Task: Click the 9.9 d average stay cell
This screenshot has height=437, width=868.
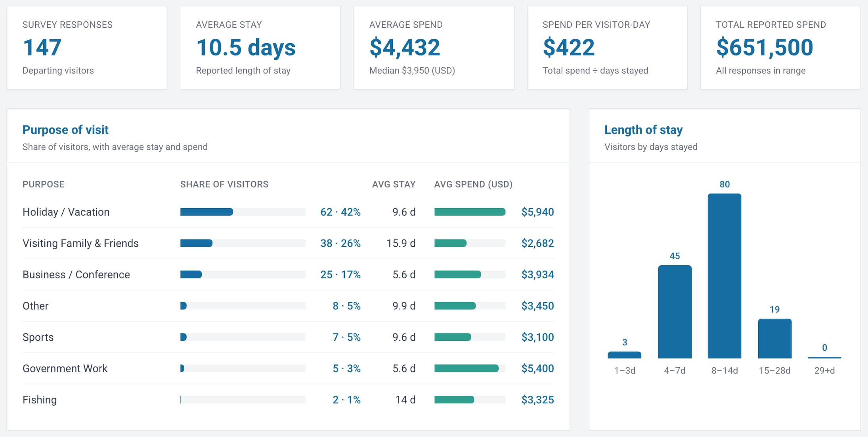Action: point(404,306)
